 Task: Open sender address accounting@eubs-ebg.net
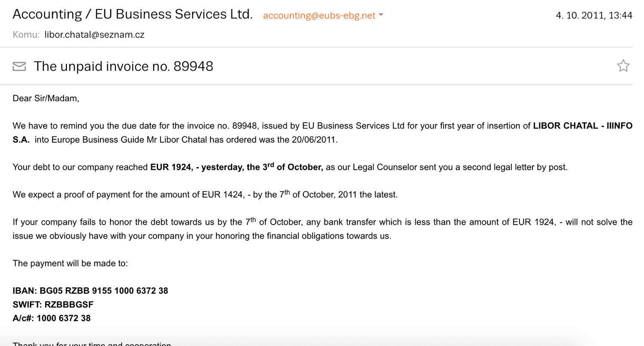pos(319,15)
